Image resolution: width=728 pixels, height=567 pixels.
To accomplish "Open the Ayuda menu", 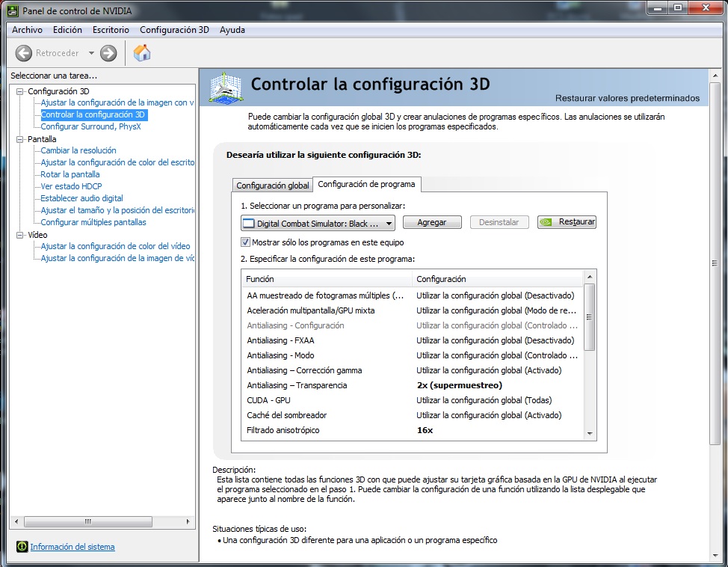I will (232, 30).
